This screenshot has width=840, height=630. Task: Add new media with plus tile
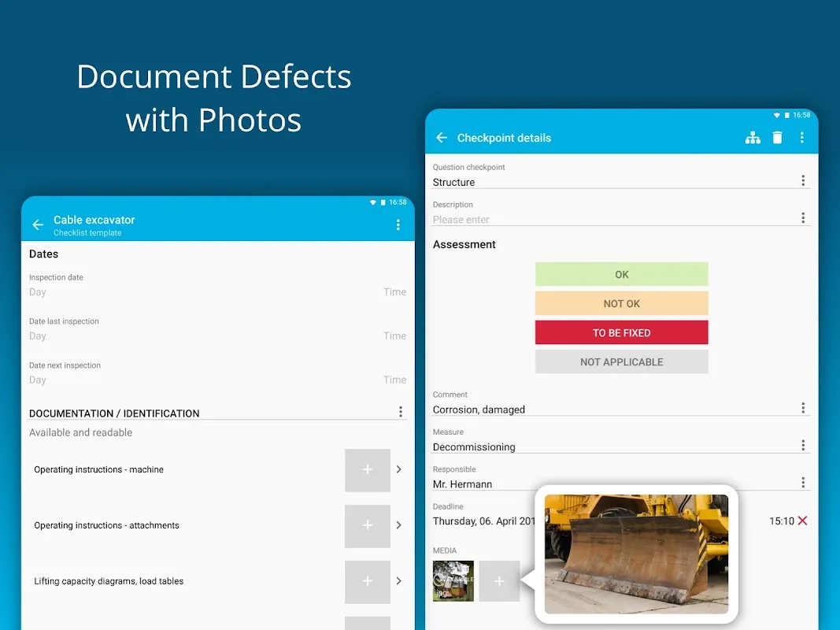(x=499, y=581)
